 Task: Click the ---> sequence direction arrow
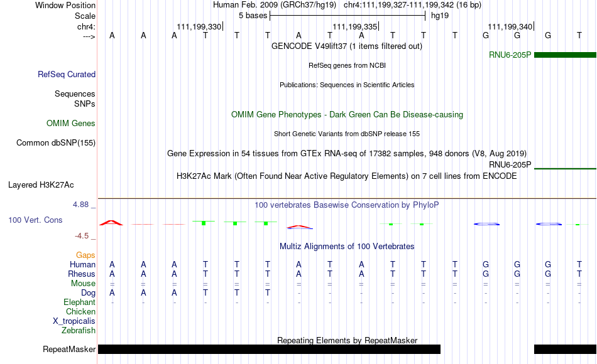(x=89, y=36)
